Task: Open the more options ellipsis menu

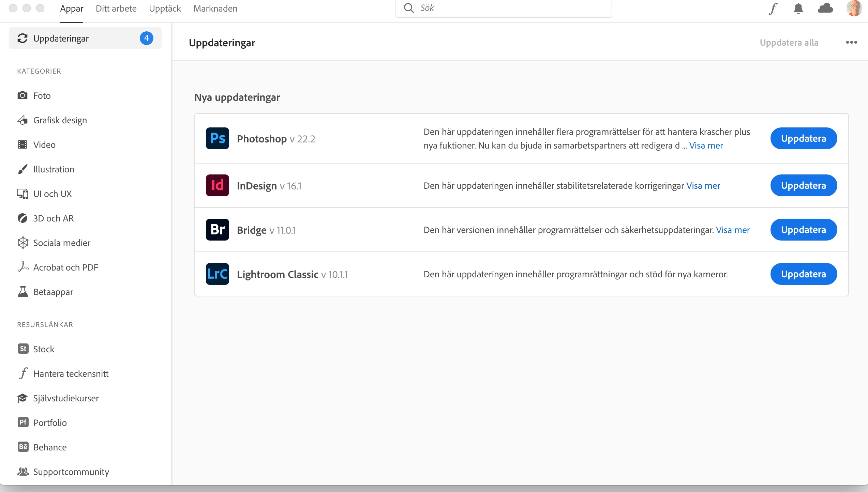Action: click(851, 43)
